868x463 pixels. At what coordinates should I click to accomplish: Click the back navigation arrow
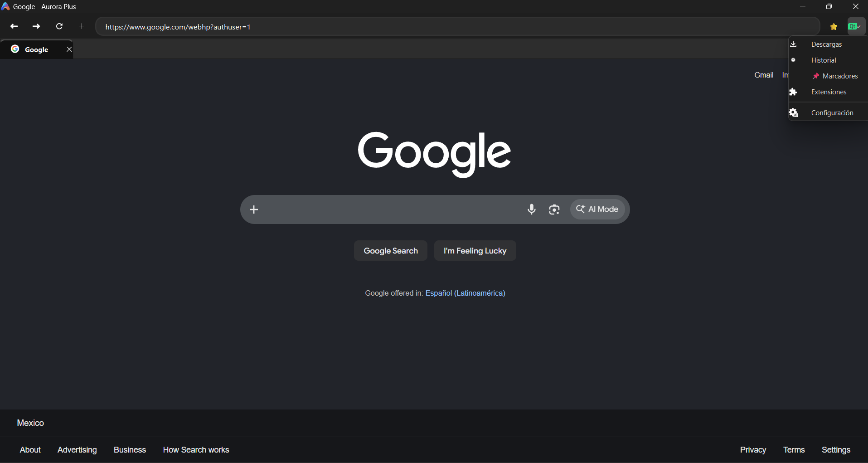coord(14,26)
